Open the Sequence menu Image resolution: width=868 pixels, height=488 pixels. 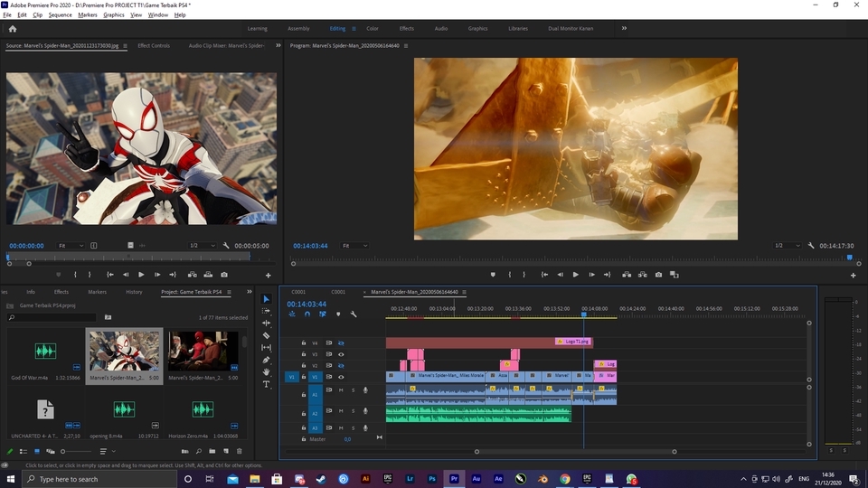pyautogui.click(x=60, y=15)
